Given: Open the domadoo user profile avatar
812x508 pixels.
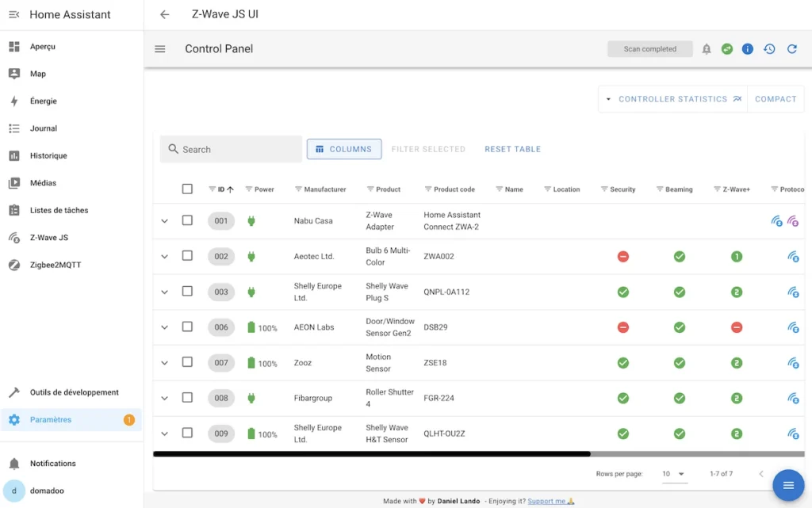Looking at the screenshot, I should [x=14, y=491].
